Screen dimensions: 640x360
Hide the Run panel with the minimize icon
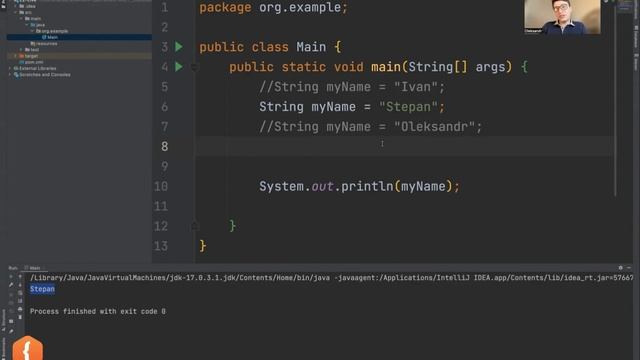tap(629, 268)
